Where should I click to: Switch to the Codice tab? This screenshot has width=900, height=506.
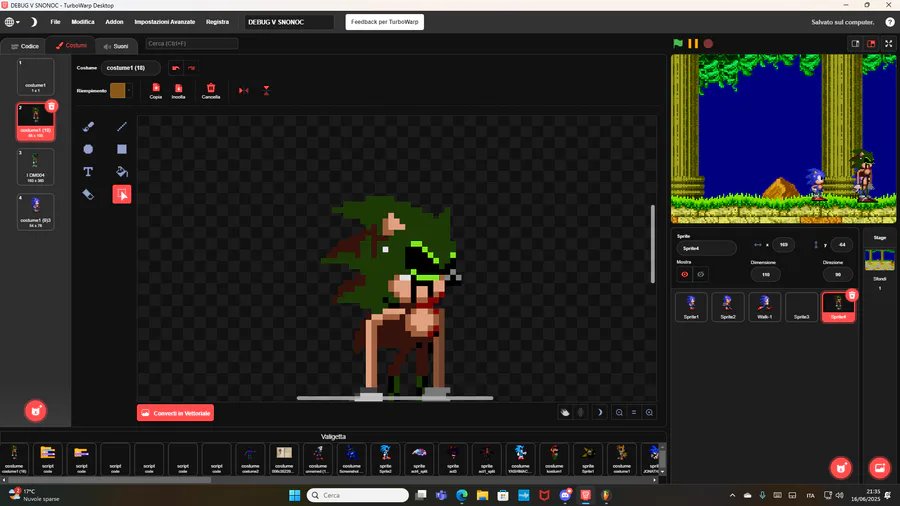[x=25, y=46]
